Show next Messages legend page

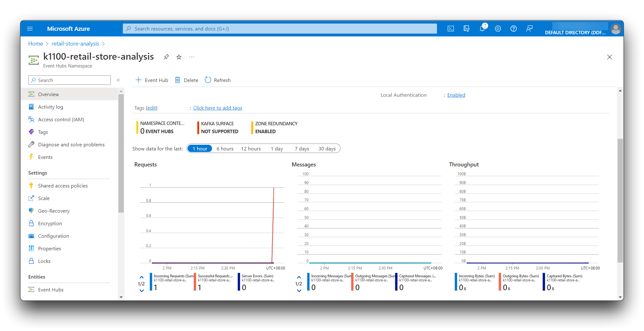pyautogui.click(x=299, y=290)
